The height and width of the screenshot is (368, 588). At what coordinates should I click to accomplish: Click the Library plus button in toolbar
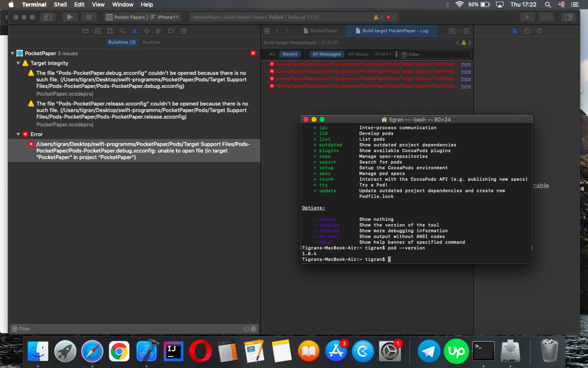[527, 17]
